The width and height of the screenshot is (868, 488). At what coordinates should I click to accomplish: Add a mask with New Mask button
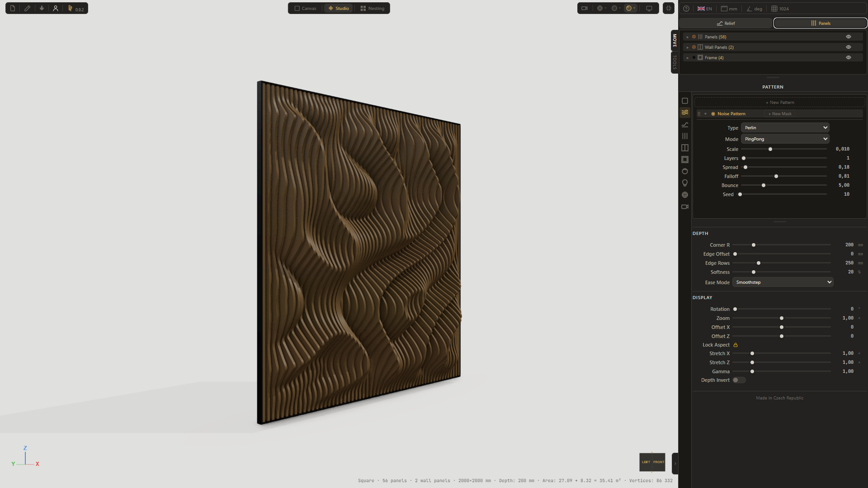point(779,113)
